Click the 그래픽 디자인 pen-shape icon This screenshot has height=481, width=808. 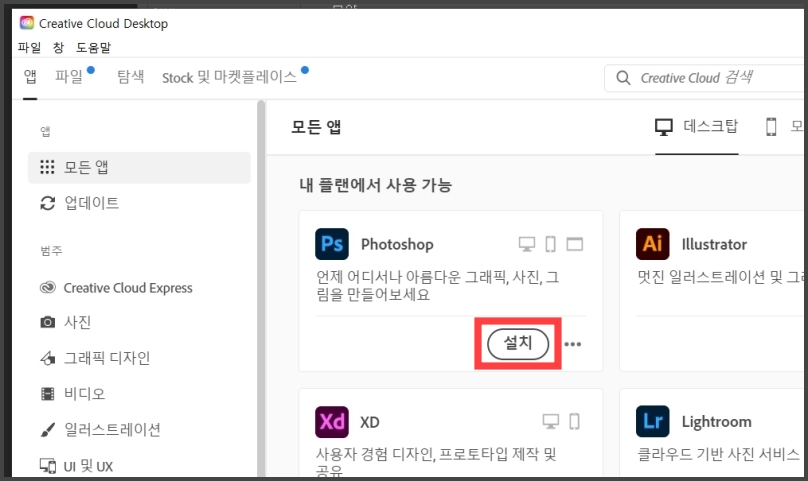click(x=47, y=358)
